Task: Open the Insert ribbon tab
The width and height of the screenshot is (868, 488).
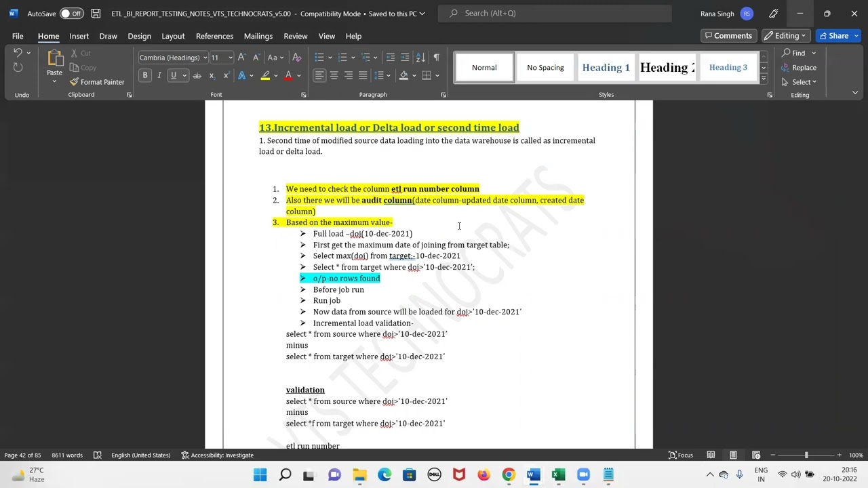Action: [x=79, y=36]
